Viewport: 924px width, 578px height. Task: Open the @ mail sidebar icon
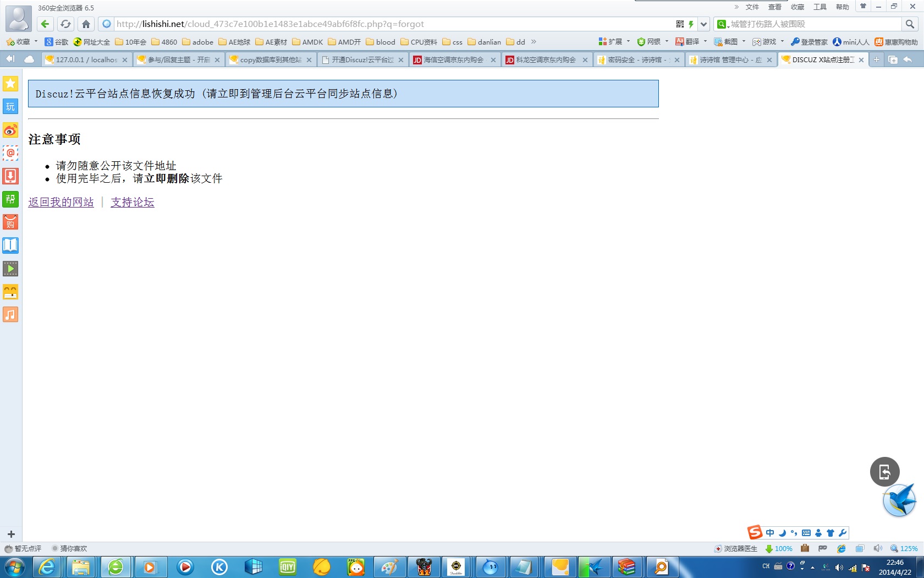10,153
